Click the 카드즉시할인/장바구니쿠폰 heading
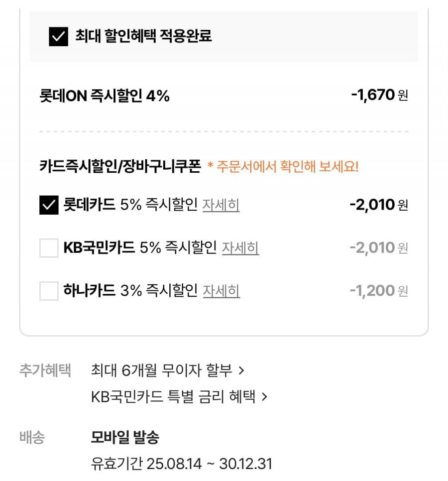 point(120,166)
